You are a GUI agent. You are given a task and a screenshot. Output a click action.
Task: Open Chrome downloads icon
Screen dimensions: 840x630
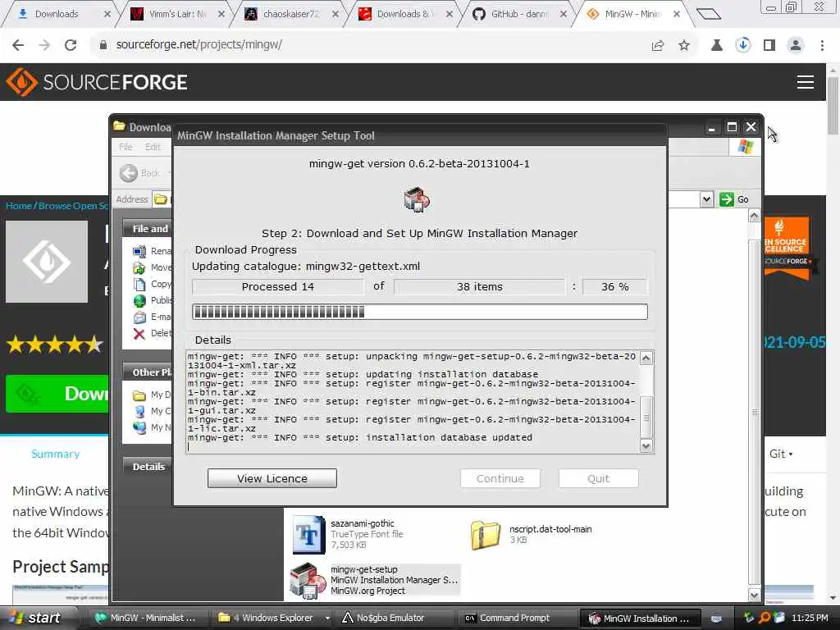(x=742, y=45)
